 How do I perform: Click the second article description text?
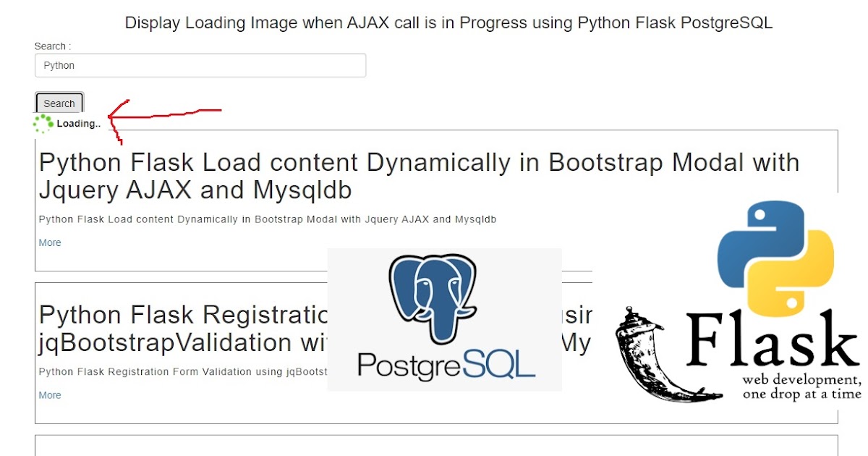(x=181, y=371)
